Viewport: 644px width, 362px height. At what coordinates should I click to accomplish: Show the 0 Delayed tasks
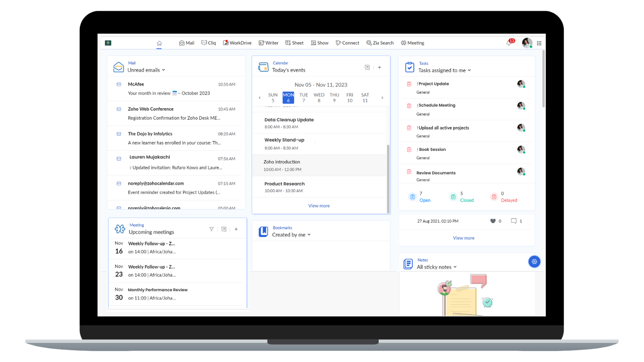(504, 197)
